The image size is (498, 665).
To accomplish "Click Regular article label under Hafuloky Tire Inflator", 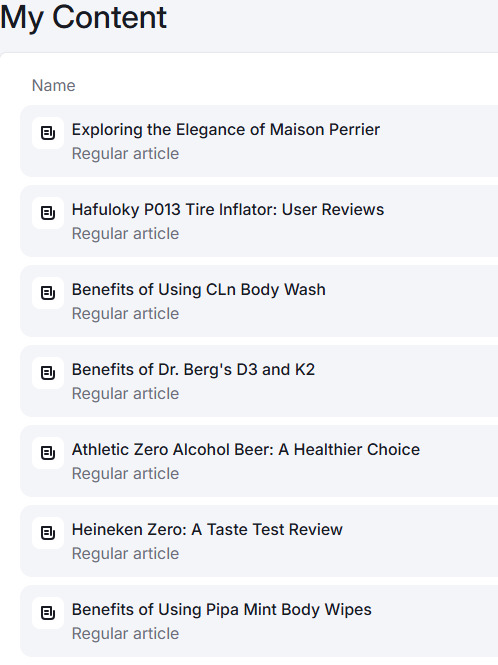I will point(126,234).
